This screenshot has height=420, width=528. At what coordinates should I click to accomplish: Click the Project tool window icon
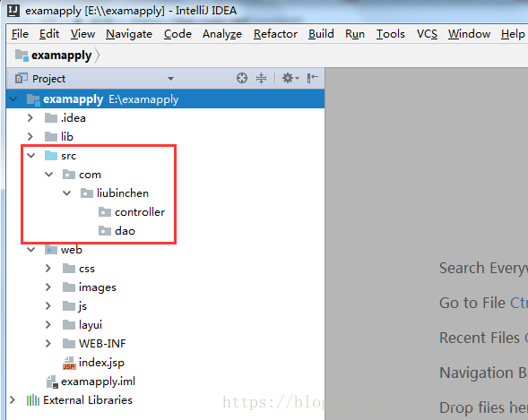(x=22, y=78)
